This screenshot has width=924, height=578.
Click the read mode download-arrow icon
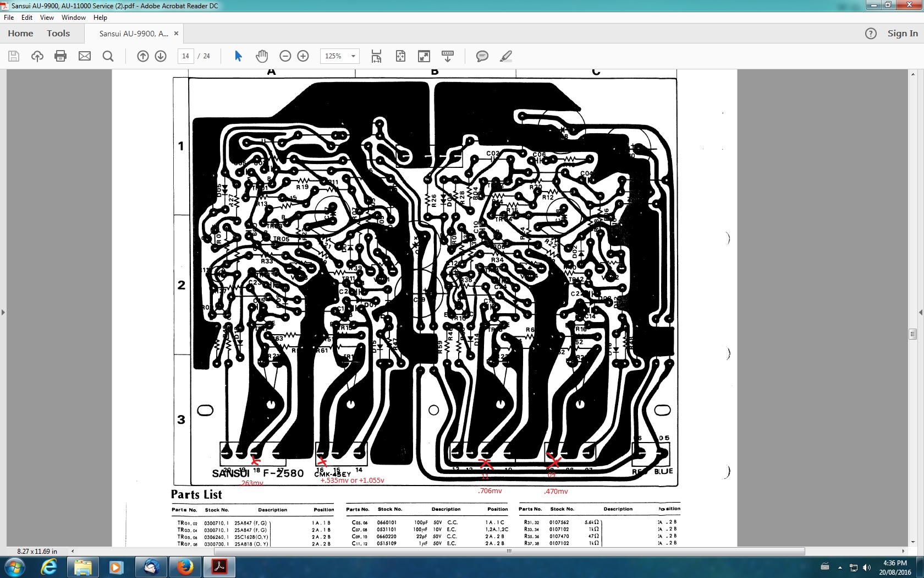click(448, 56)
